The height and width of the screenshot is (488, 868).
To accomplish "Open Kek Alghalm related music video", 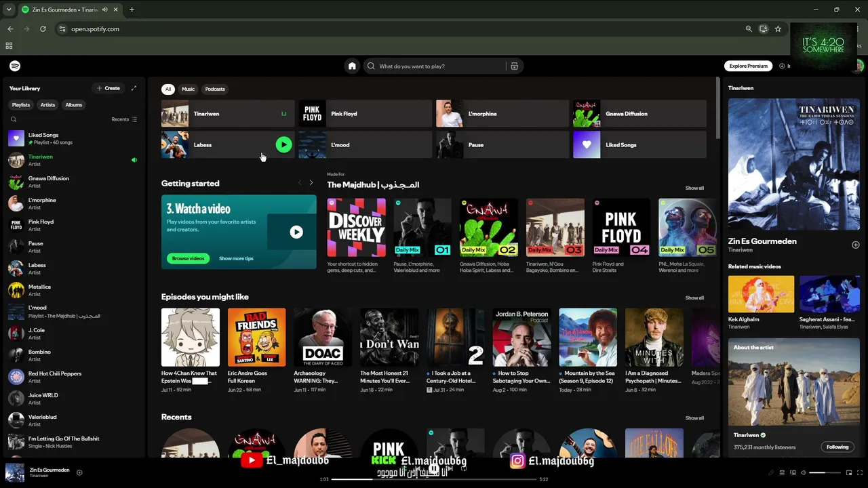I will (x=761, y=303).
